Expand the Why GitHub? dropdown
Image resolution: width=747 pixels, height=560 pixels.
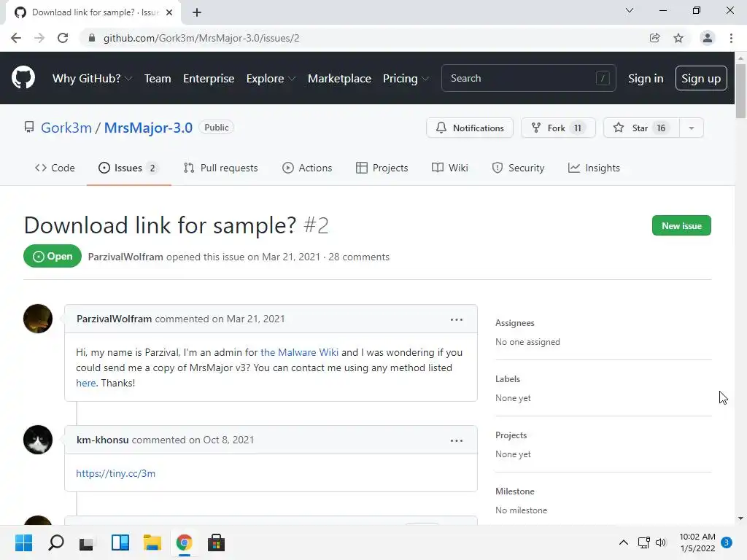click(x=92, y=79)
